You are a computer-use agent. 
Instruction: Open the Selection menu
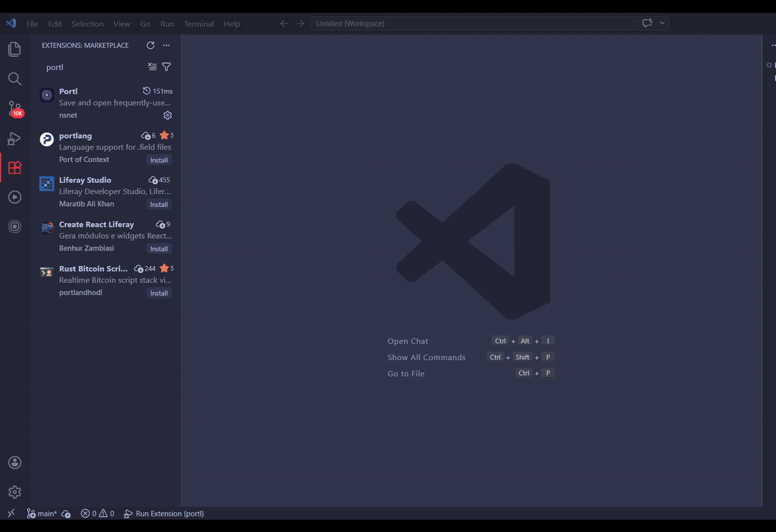(87, 24)
